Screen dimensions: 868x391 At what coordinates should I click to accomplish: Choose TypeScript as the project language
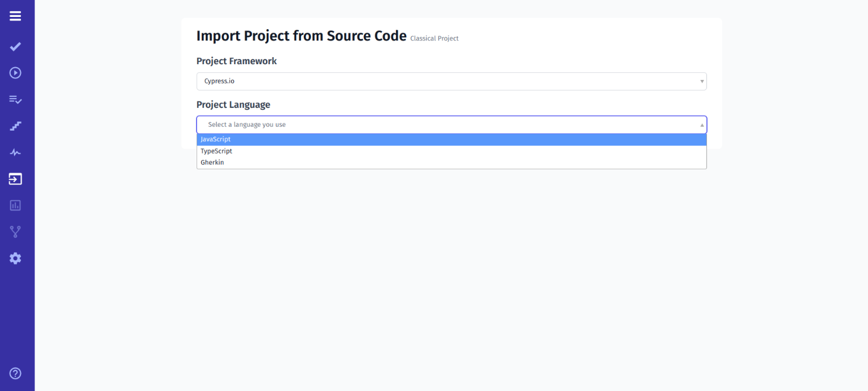[x=216, y=151]
